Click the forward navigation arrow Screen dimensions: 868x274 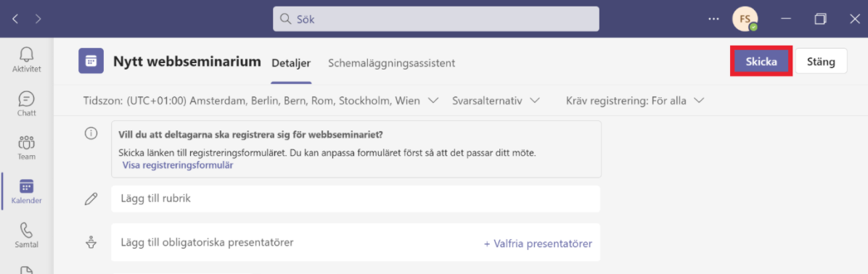[38, 19]
